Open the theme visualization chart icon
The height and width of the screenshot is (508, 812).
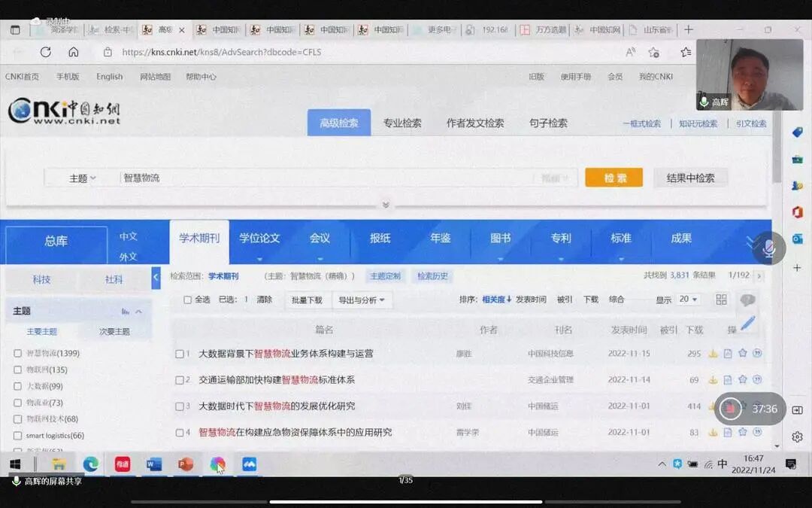(x=126, y=312)
